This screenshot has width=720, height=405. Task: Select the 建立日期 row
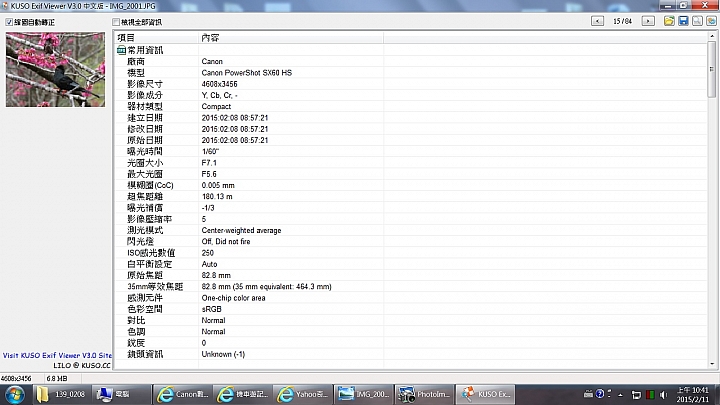411,118
